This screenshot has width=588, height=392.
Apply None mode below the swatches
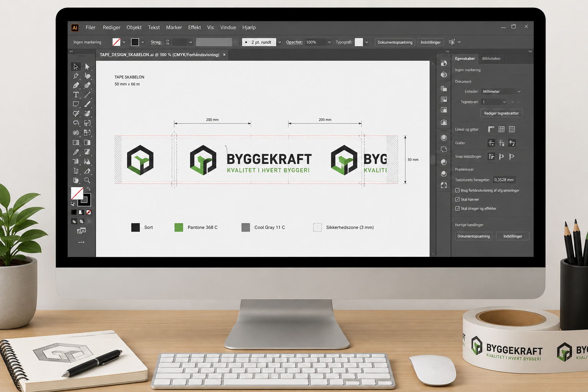pos(88,212)
